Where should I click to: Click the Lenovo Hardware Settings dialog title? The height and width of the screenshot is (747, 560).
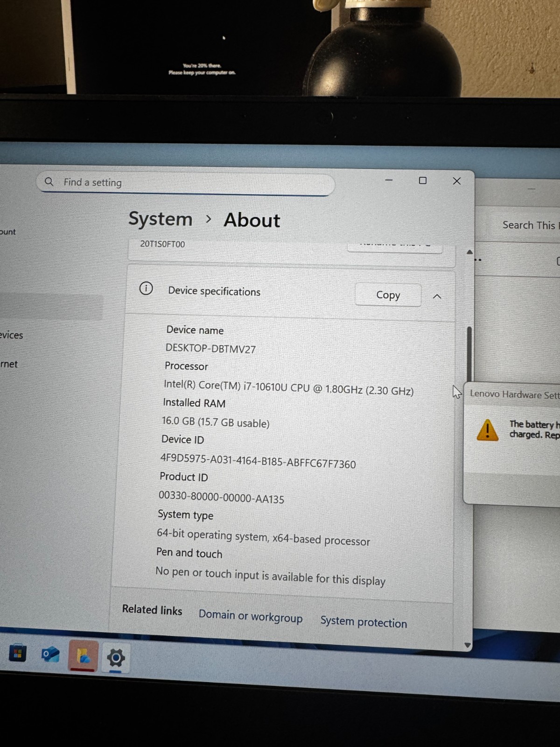514,395
